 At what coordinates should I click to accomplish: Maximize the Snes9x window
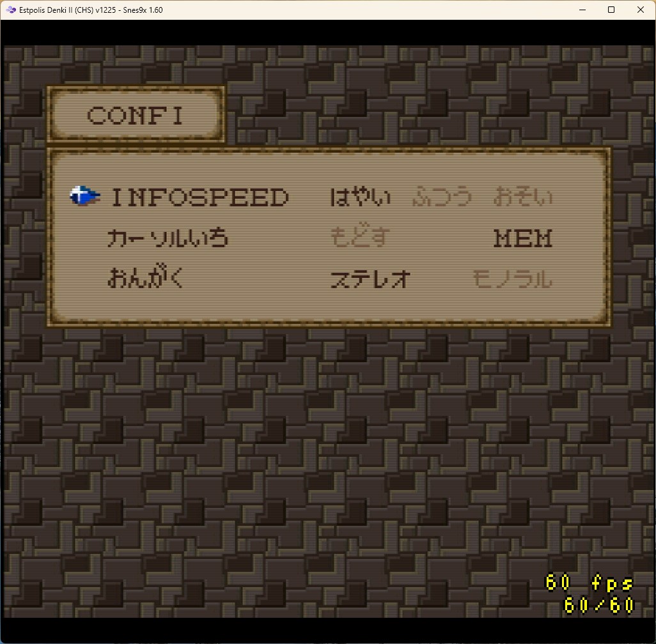click(611, 10)
